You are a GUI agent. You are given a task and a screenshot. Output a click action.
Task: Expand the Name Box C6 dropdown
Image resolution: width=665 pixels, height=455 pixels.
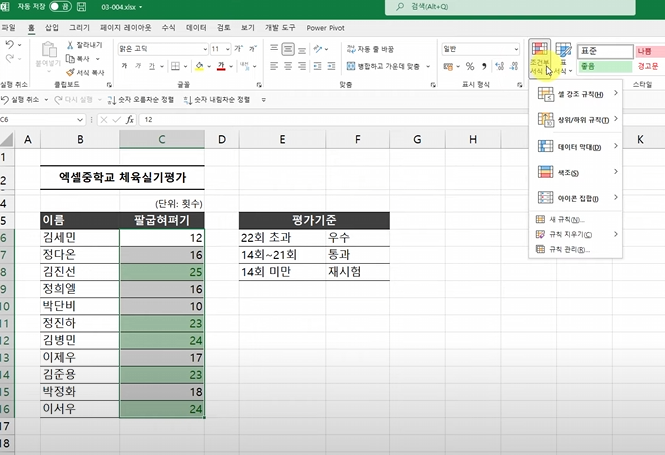[80, 120]
